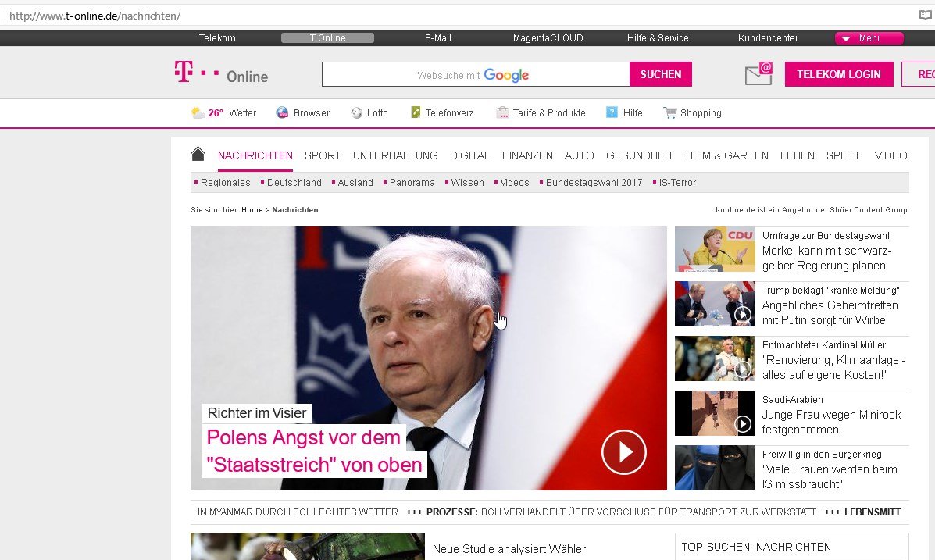The height and width of the screenshot is (560, 935).
Task: Expand the Mehr dropdown in top bar
Action: click(869, 38)
